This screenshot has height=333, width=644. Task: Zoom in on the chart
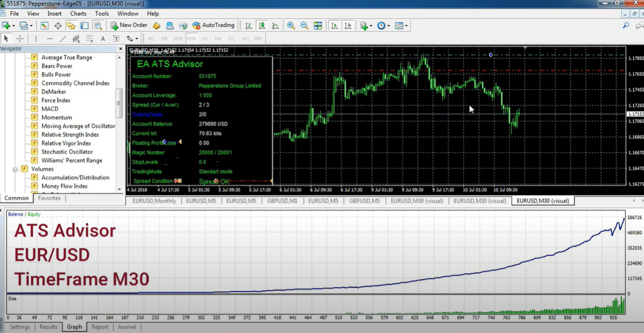pos(291,25)
